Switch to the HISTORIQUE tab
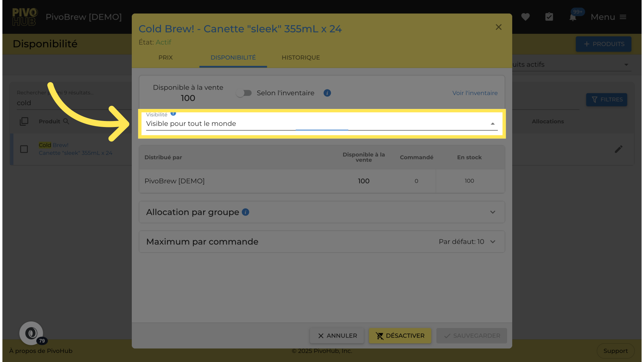Screen dimensions: 644x362 pyautogui.click(x=301, y=58)
